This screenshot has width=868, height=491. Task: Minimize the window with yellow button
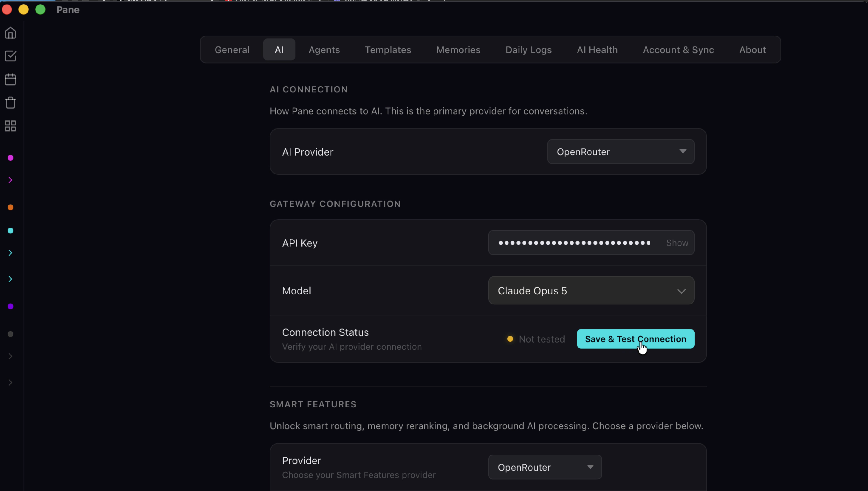tap(24, 9)
